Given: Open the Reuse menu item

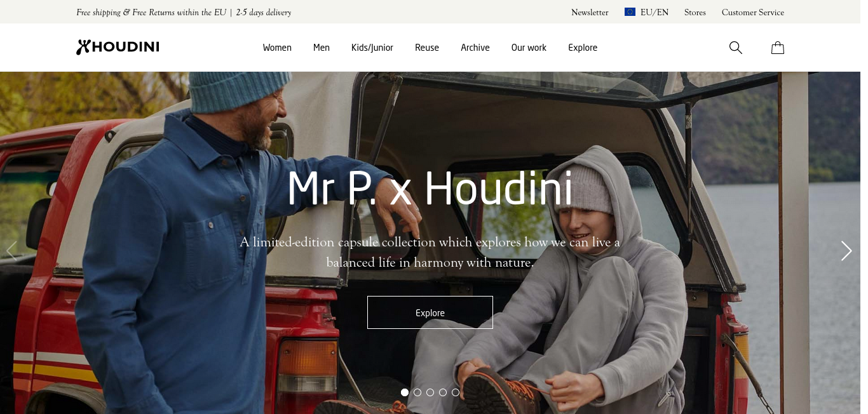Looking at the screenshot, I should 427,48.
